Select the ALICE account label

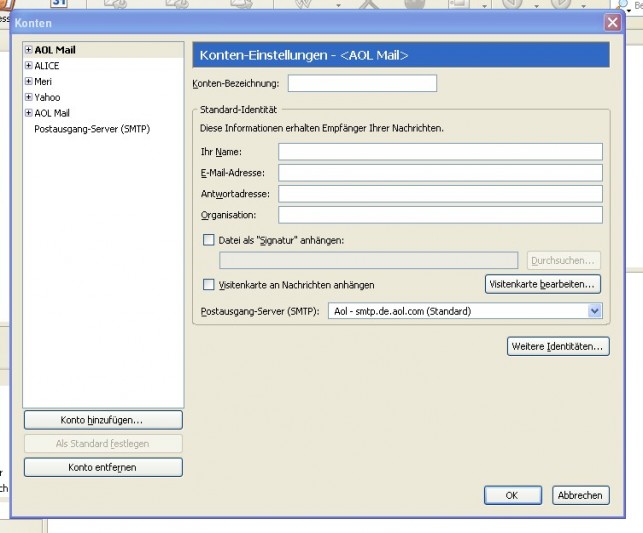(x=47, y=66)
